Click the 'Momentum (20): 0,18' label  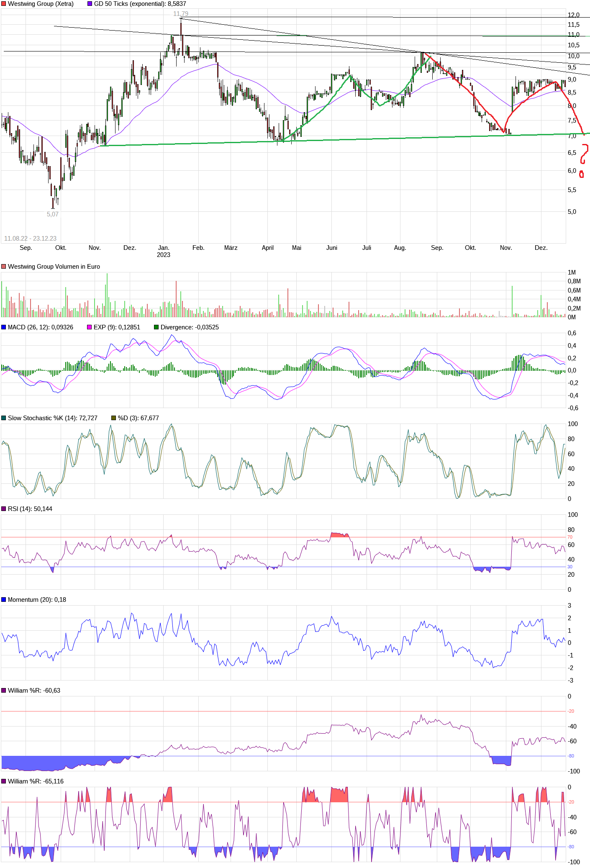pos(37,600)
